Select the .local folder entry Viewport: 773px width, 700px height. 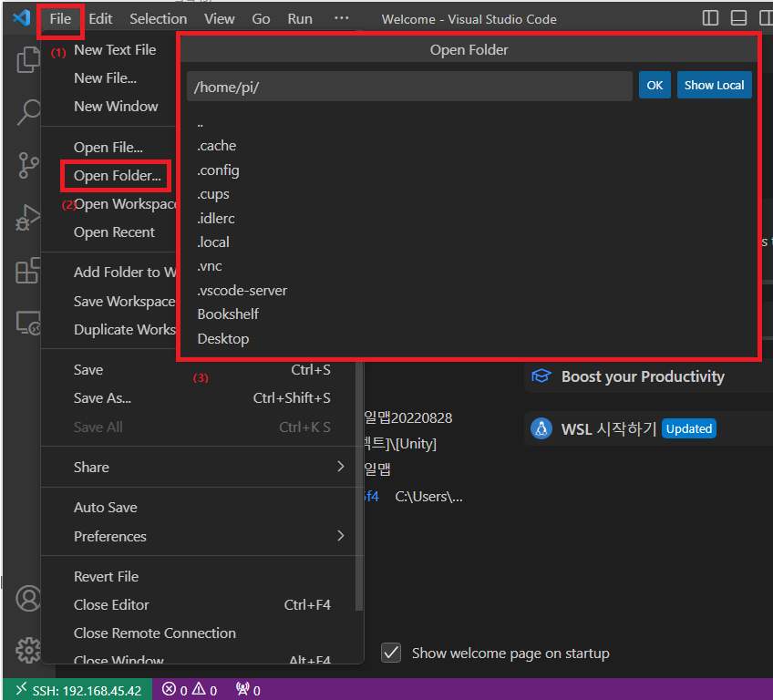(469, 242)
